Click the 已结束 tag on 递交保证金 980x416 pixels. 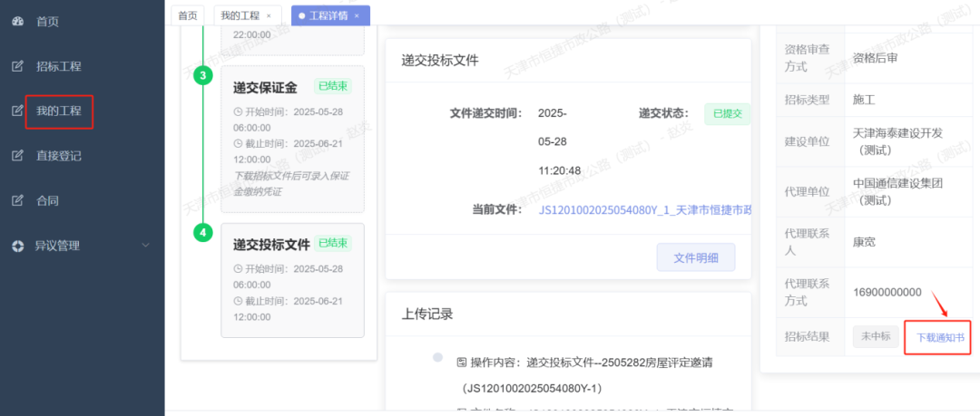(x=332, y=87)
